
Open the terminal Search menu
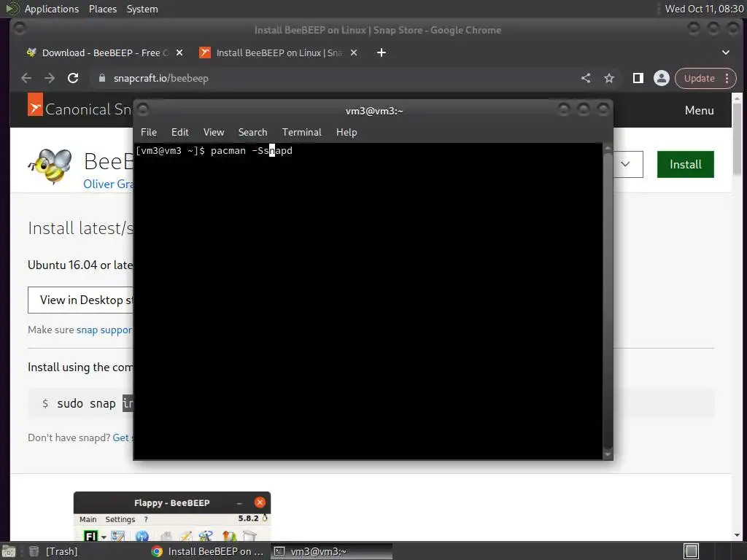click(252, 133)
